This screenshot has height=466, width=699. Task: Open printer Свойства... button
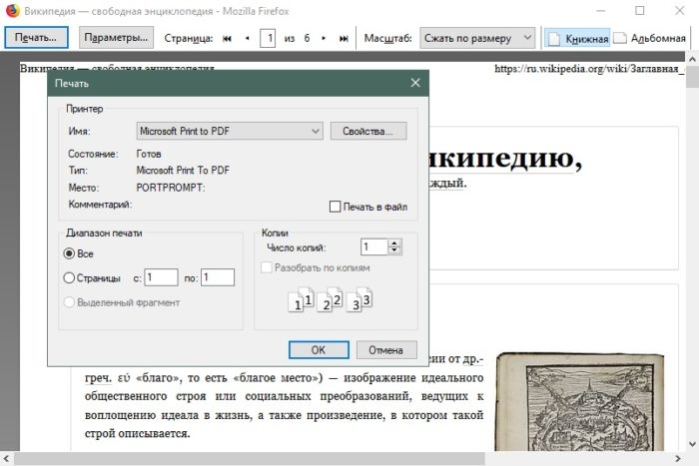click(368, 131)
